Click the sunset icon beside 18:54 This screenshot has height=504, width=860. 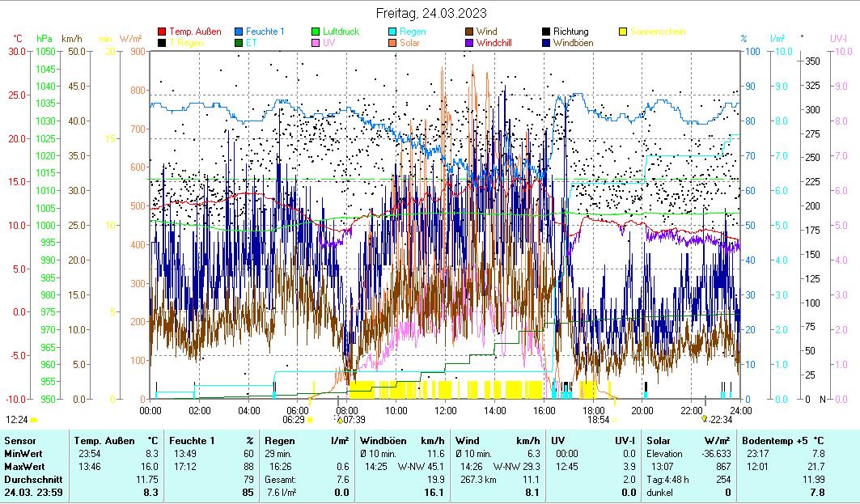(x=615, y=420)
